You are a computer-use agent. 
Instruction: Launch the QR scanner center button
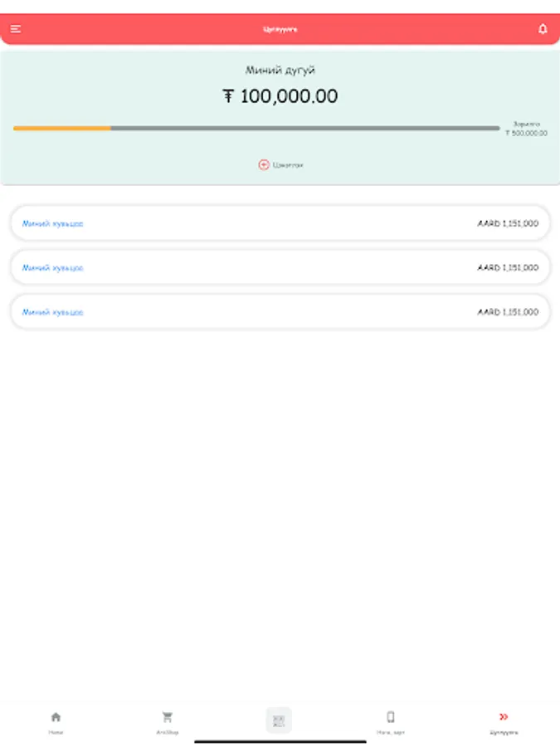pyautogui.click(x=279, y=720)
